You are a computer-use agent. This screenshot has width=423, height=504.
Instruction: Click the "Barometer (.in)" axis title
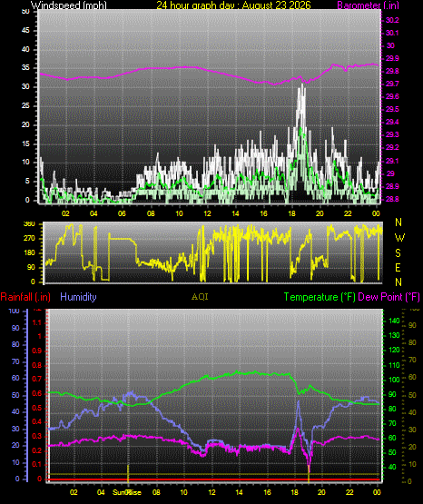click(368, 5)
